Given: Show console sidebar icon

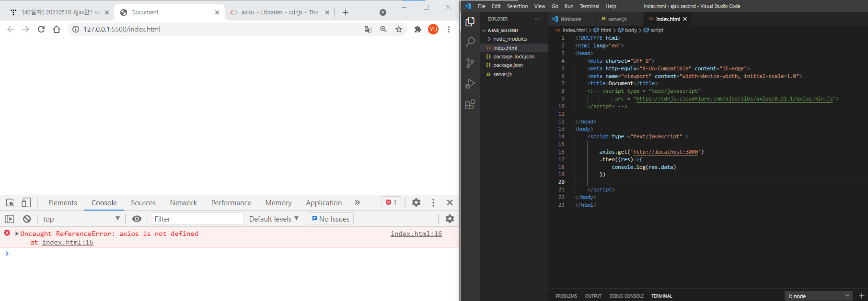Looking at the screenshot, I should tap(10, 219).
